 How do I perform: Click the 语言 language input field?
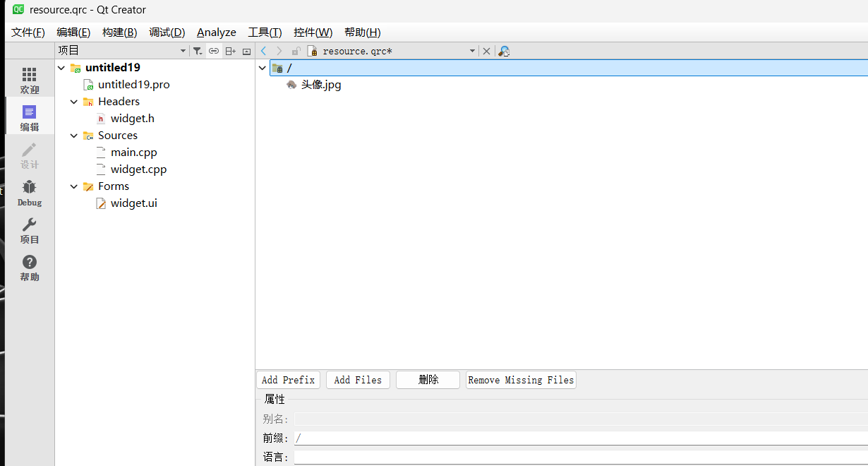(x=581, y=458)
